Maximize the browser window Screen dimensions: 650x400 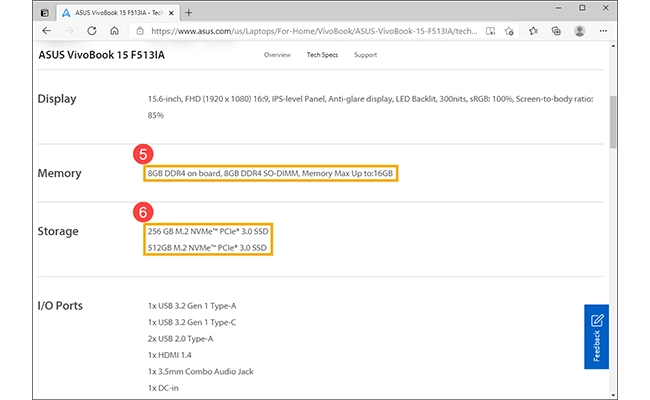coord(582,8)
